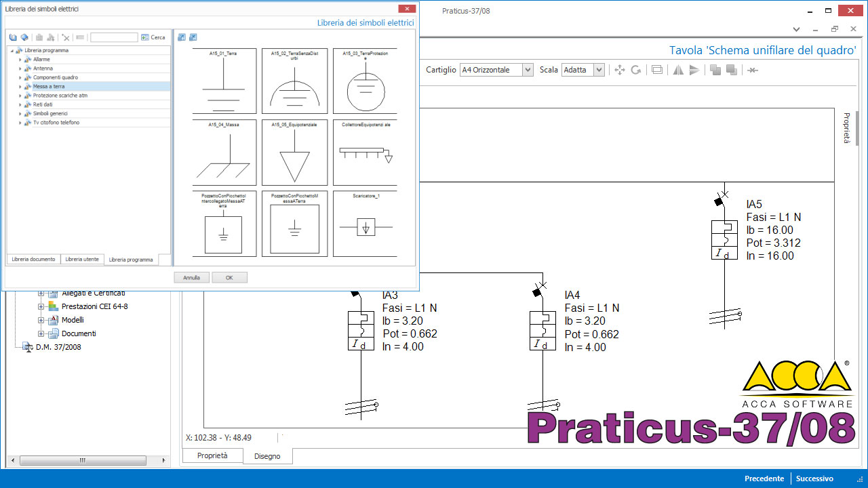Viewport: 868px width, 488px height.
Task: Click the Precedente button
Action: pyautogui.click(x=764, y=479)
